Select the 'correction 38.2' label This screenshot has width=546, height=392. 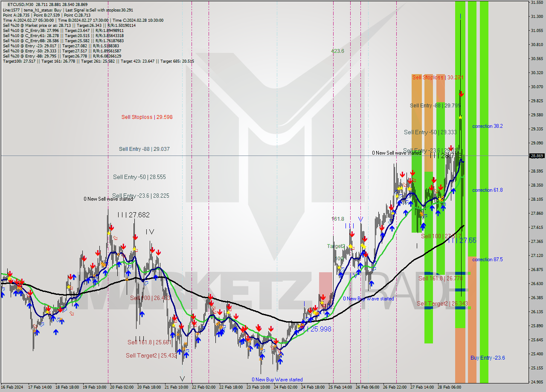pos(487,126)
